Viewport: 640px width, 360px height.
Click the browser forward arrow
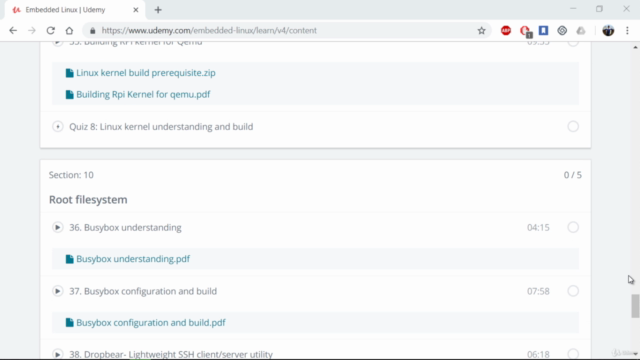click(32, 31)
